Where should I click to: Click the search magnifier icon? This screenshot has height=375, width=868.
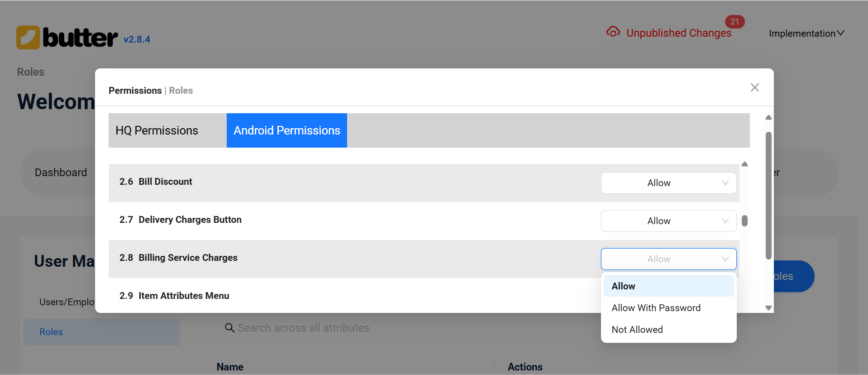point(229,327)
